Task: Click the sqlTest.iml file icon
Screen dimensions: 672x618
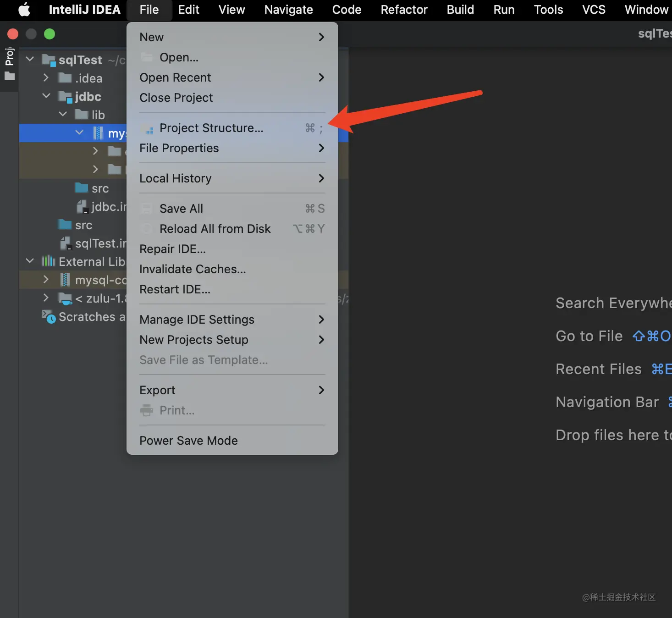Action: click(66, 243)
